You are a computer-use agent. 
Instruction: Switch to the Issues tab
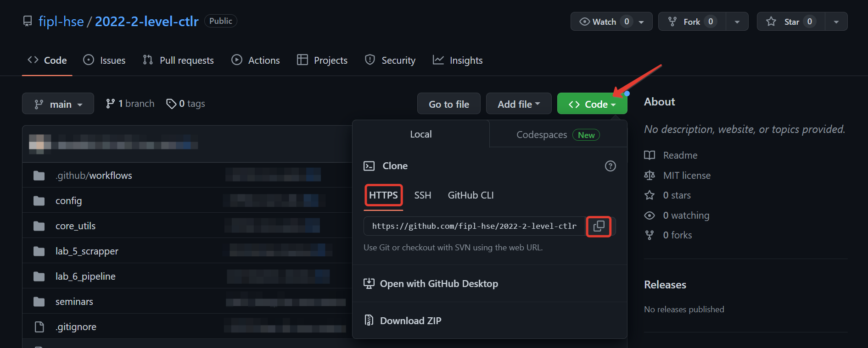tap(104, 60)
